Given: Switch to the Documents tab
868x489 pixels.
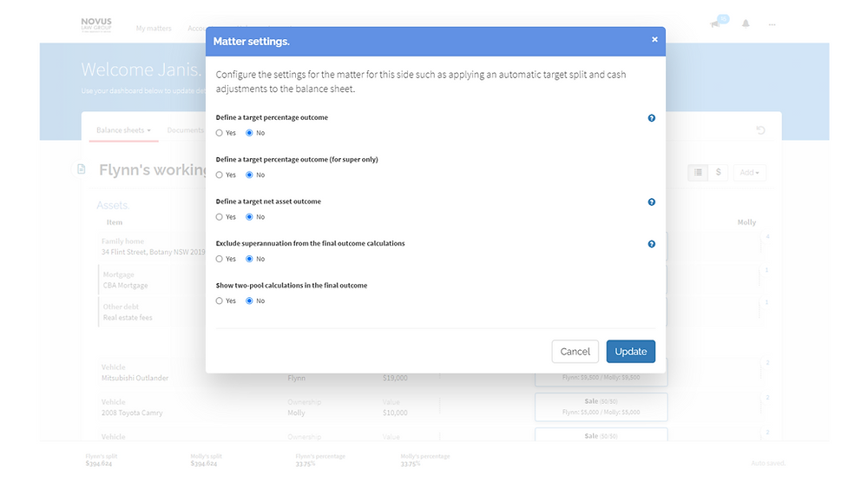Looking at the screenshot, I should tap(186, 130).
